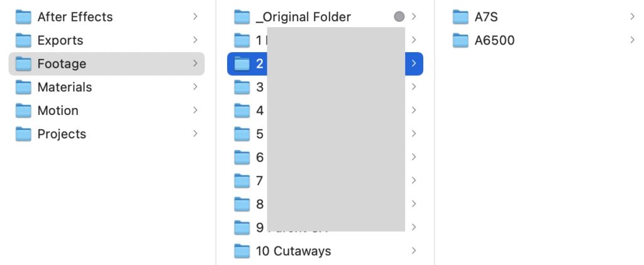
Task: Expand the 10 Cutaways chevron
Action: [413, 251]
